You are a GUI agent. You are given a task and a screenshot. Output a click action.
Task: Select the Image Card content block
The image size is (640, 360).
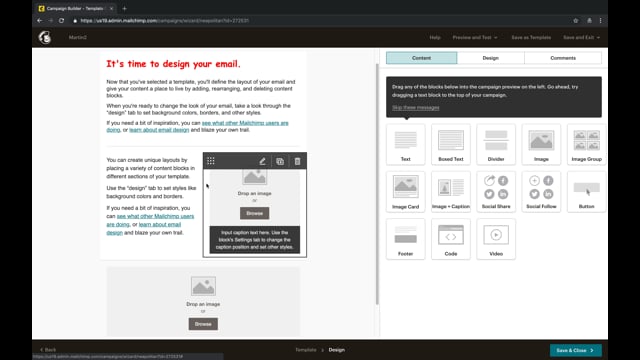click(x=405, y=192)
